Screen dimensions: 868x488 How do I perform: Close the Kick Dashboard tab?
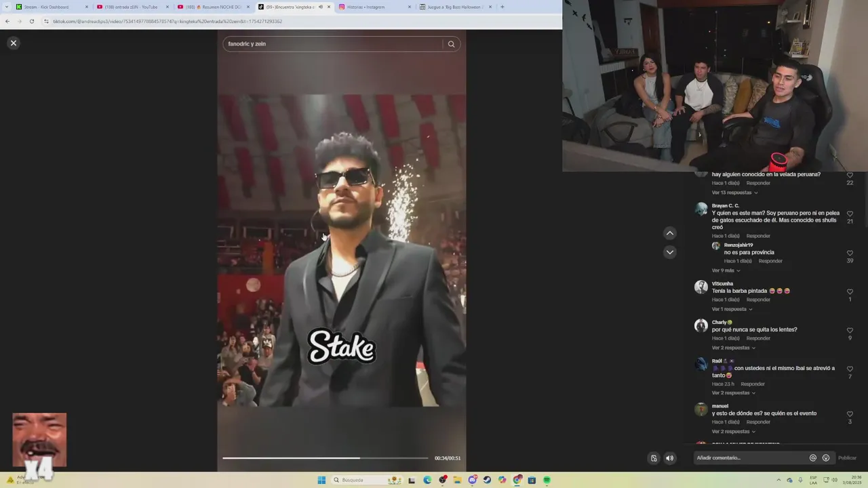pyautogui.click(x=87, y=7)
